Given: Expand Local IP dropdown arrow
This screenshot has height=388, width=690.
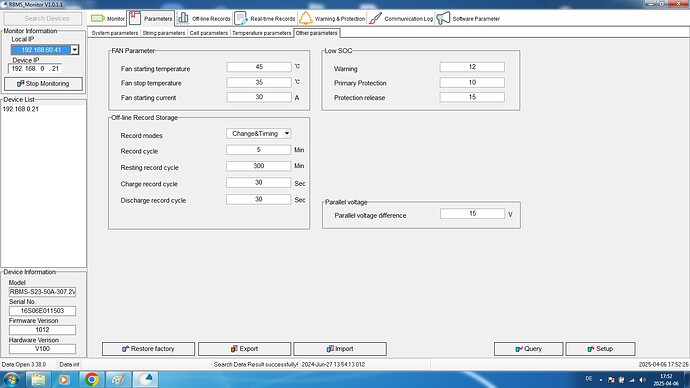Looking at the screenshot, I should [75, 50].
